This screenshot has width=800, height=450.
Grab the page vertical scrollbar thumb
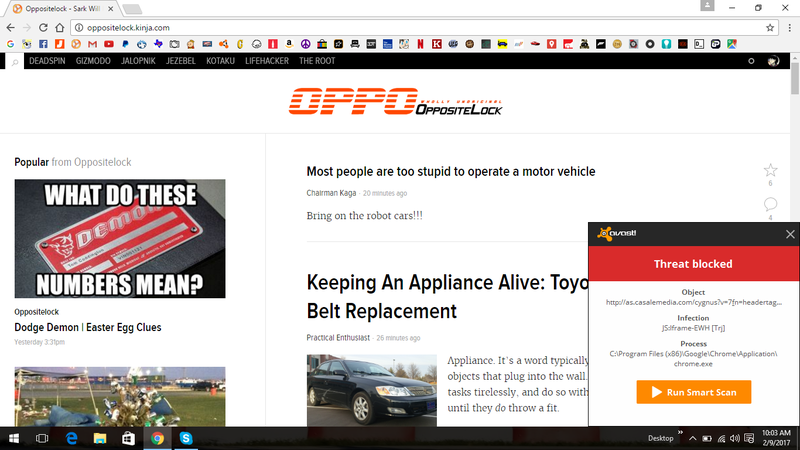point(795,78)
